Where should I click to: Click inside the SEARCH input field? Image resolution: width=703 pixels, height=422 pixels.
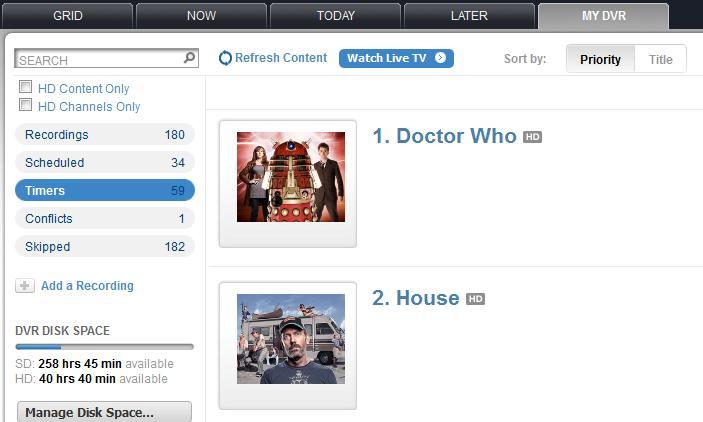click(100, 59)
